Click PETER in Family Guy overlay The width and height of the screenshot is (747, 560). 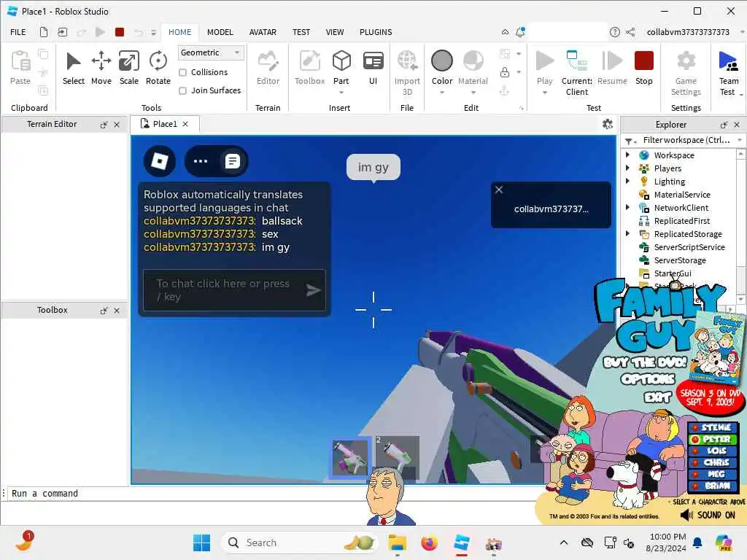[x=713, y=439]
